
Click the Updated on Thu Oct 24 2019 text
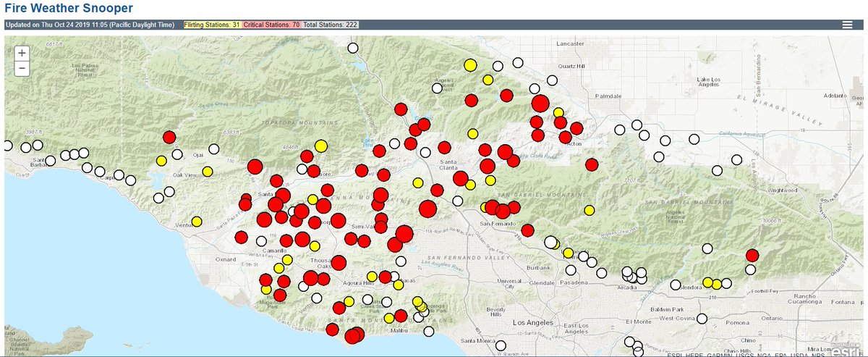(90, 25)
